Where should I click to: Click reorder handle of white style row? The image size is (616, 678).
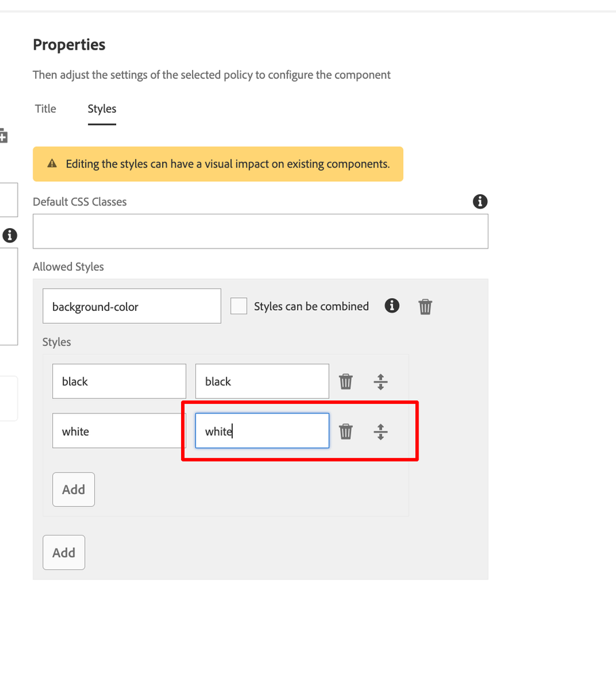381,431
